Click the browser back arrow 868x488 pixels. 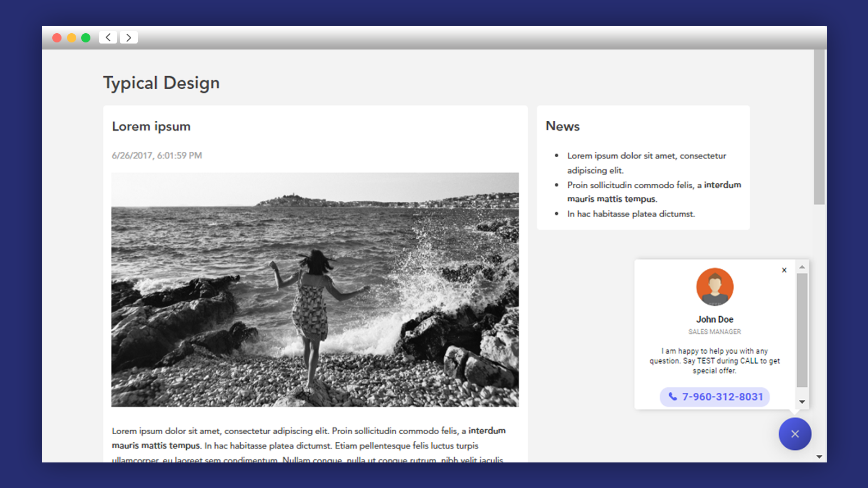108,38
